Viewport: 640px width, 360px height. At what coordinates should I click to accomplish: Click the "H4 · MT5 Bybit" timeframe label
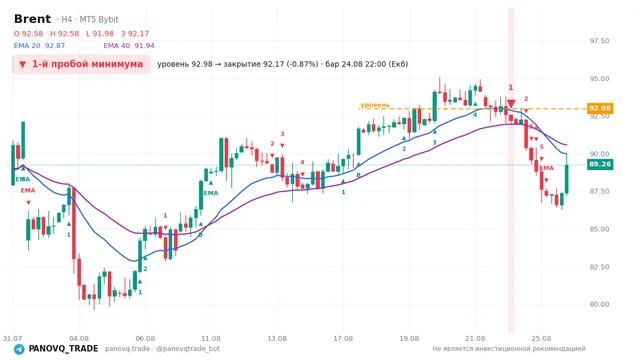click(x=89, y=20)
